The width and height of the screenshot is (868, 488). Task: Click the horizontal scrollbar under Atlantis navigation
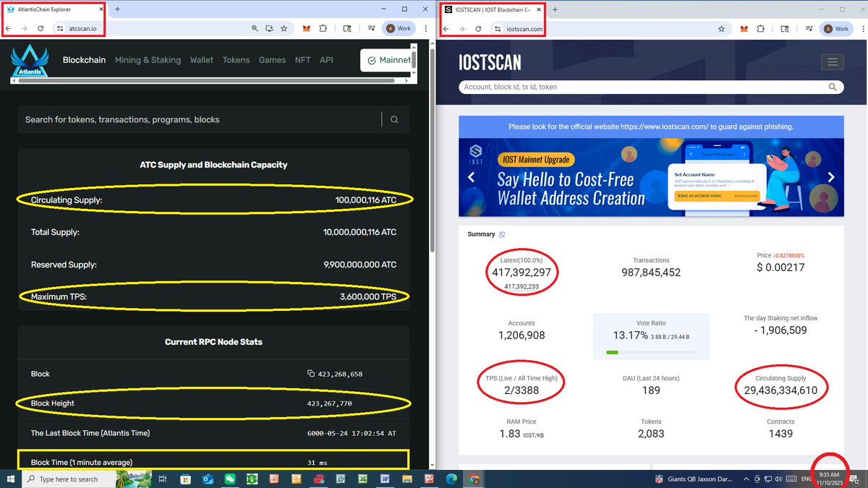pyautogui.click(x=206, y=81)
